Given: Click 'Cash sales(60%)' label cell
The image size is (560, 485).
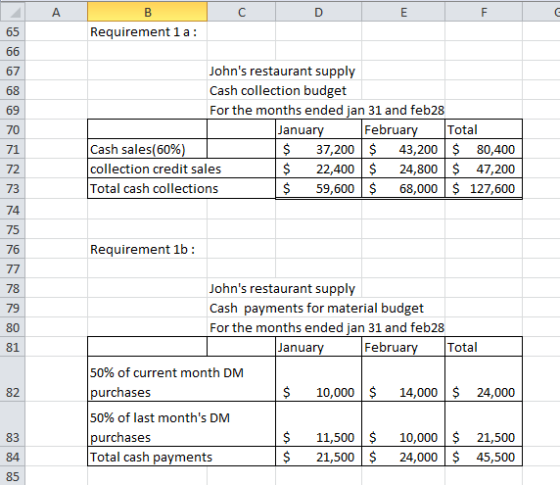Looking at the screenshot, I should tap(147, 149).
